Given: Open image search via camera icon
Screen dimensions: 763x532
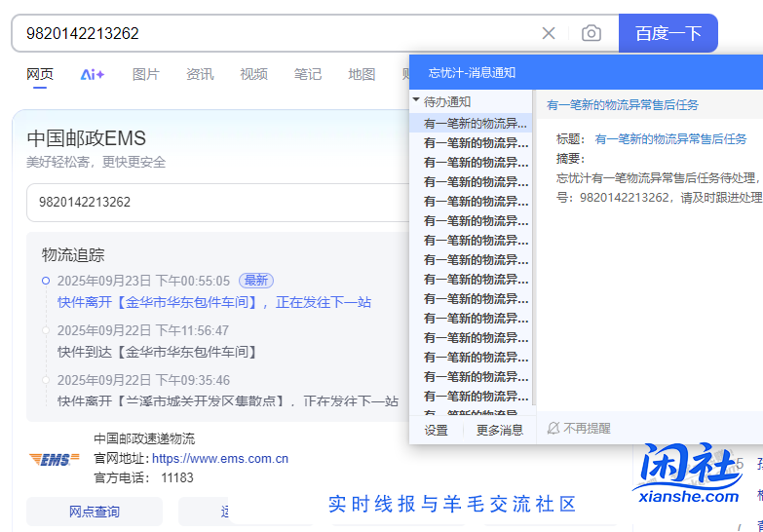Looking at the screenshot, I should click(591, 33).
